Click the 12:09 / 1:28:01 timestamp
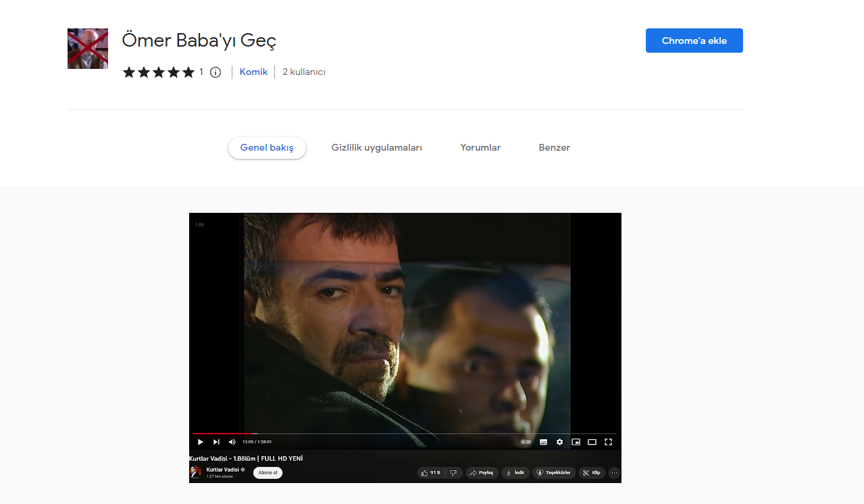Screen dimensions: 864x504 [257, 442]
